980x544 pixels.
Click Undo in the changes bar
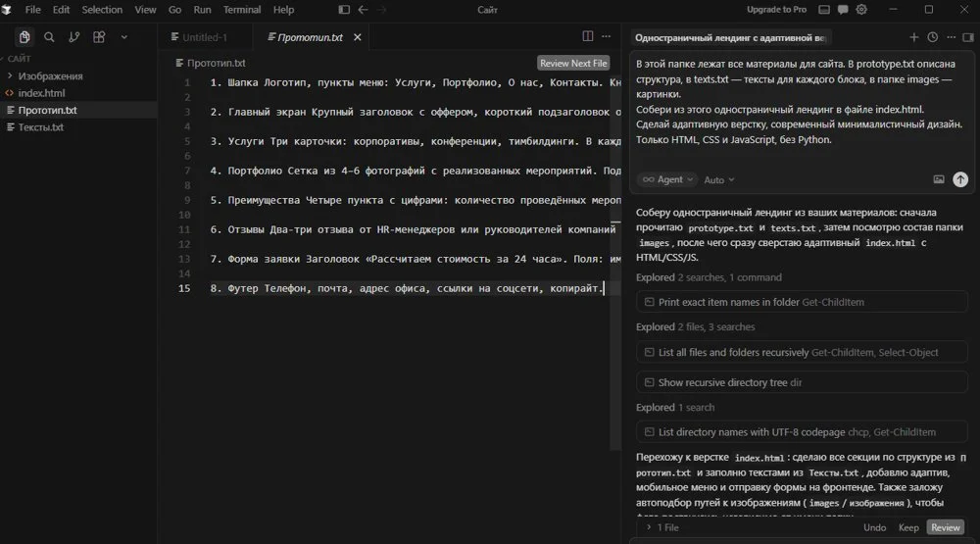click(x=874, y=527)
